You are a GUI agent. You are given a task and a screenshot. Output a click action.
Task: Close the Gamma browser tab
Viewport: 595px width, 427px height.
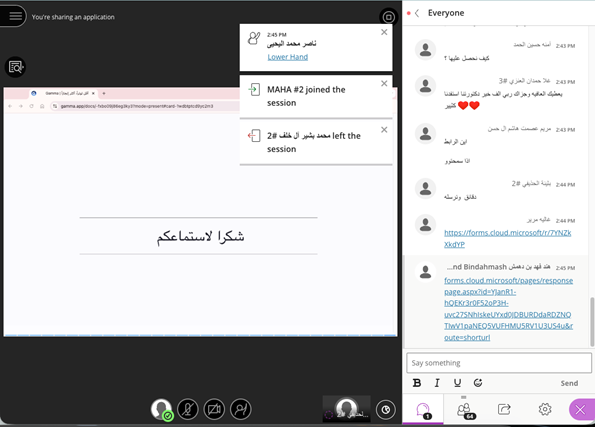click(93, 93)
